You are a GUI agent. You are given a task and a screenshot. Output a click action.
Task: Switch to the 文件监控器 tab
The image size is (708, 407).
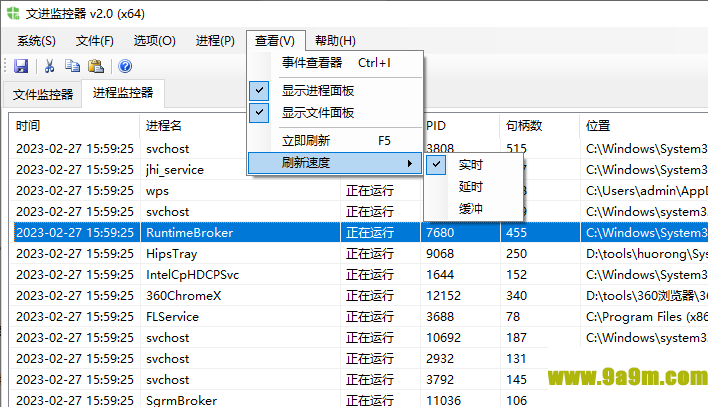point(43,94)
